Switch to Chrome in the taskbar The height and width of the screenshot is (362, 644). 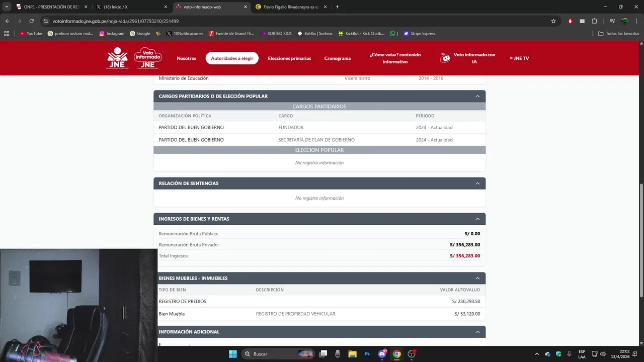point(396,354)
